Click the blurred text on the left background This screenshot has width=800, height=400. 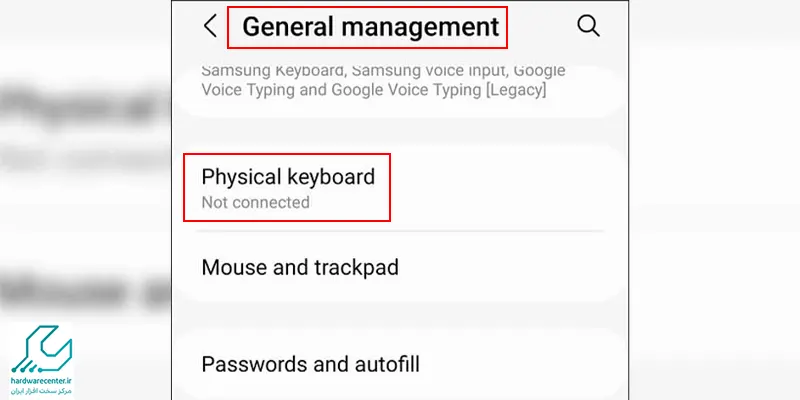click(85, 106)
